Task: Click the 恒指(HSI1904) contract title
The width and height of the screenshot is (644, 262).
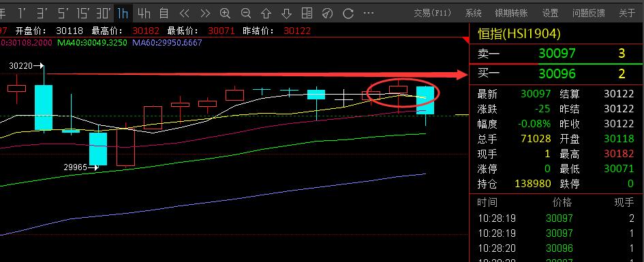Action: (519, 33)
